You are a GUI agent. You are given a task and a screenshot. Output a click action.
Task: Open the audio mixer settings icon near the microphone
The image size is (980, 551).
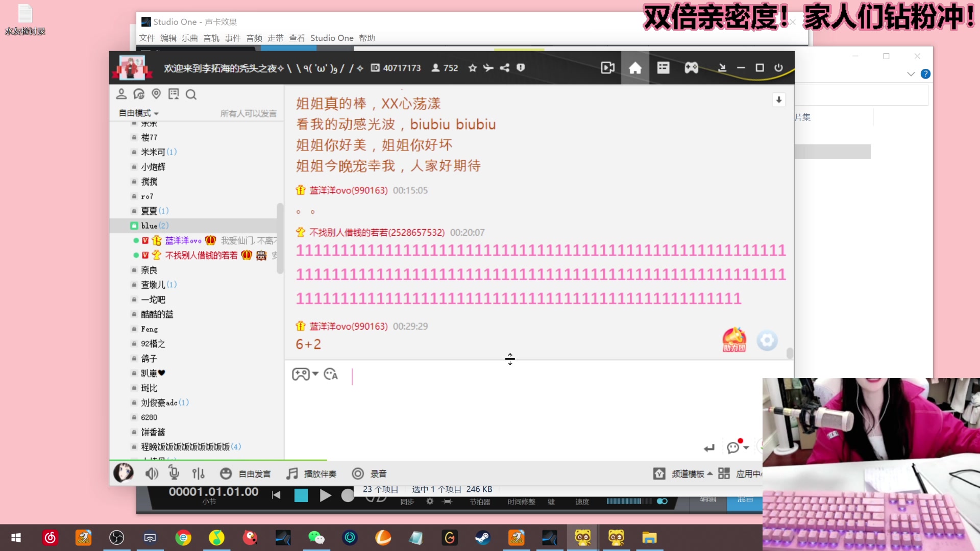[198, 473]
